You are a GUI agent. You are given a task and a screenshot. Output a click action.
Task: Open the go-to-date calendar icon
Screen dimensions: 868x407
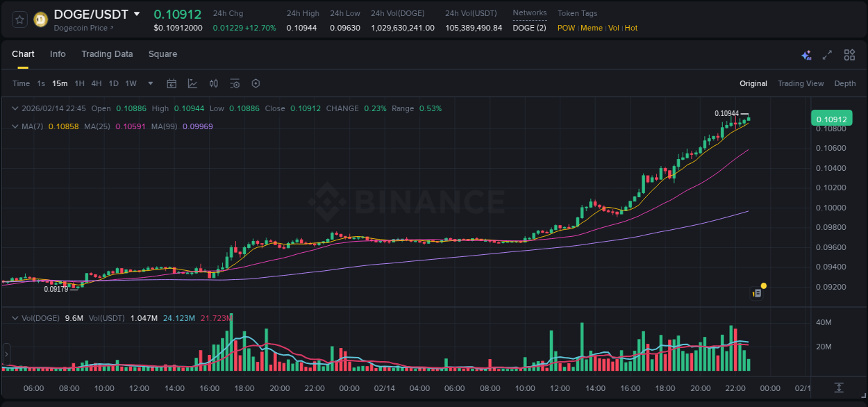[172, 83]
